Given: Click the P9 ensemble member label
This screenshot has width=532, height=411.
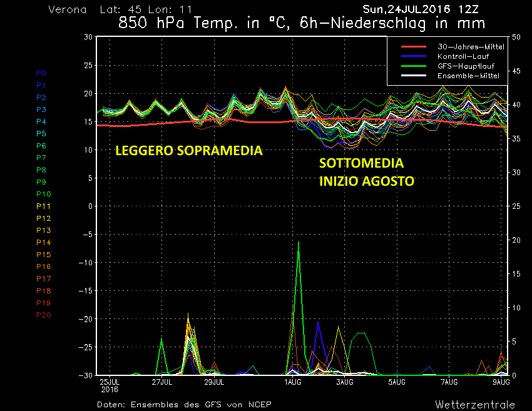Looking at the screenshot, I should [41, 182].
